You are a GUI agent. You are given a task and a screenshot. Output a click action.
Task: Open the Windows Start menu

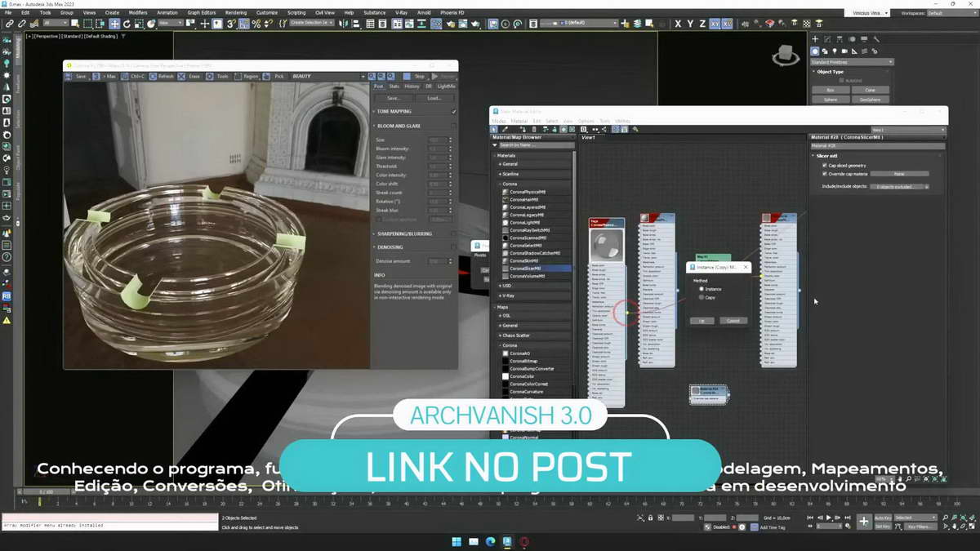[x=456, y=541]
